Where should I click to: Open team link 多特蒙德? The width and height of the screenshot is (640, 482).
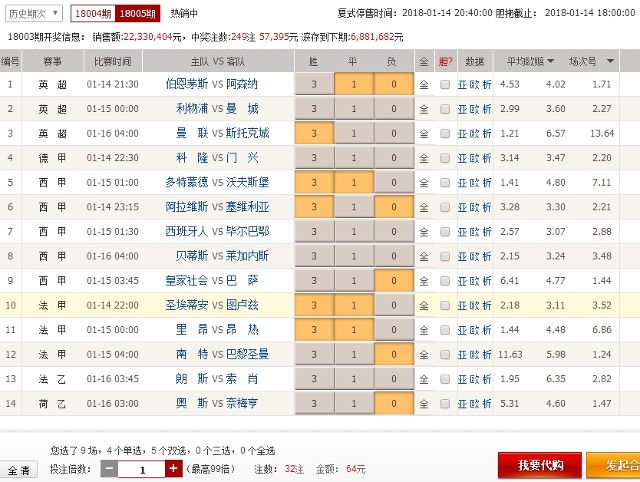tap(187, 182)
